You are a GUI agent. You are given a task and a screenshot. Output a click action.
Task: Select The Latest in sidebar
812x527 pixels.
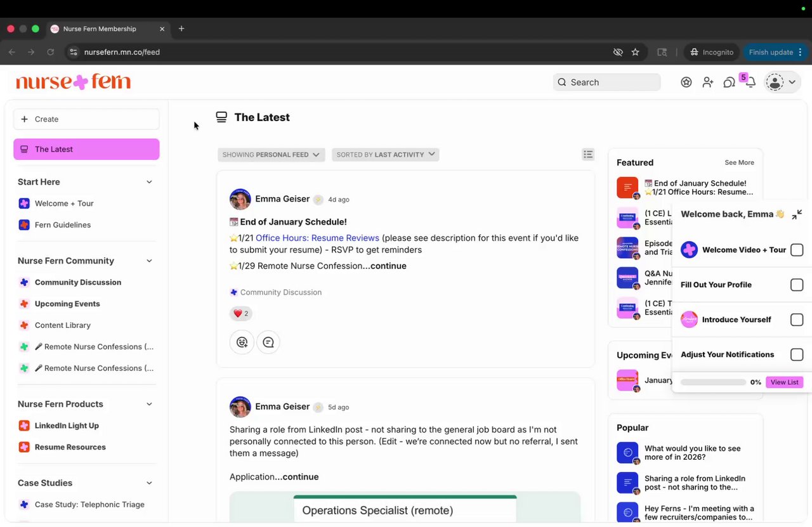pyautogui.click(x=86, y=149)
